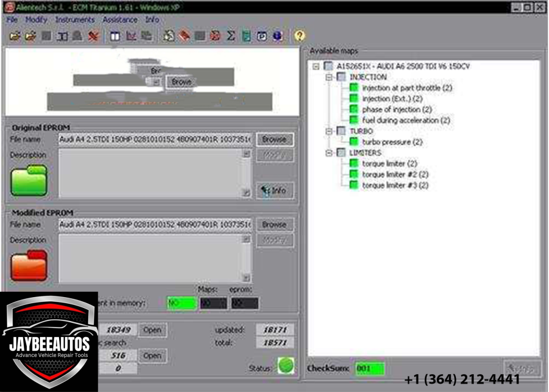Click the bracket-shaped compare toolbar icon

tap(62, 36)
